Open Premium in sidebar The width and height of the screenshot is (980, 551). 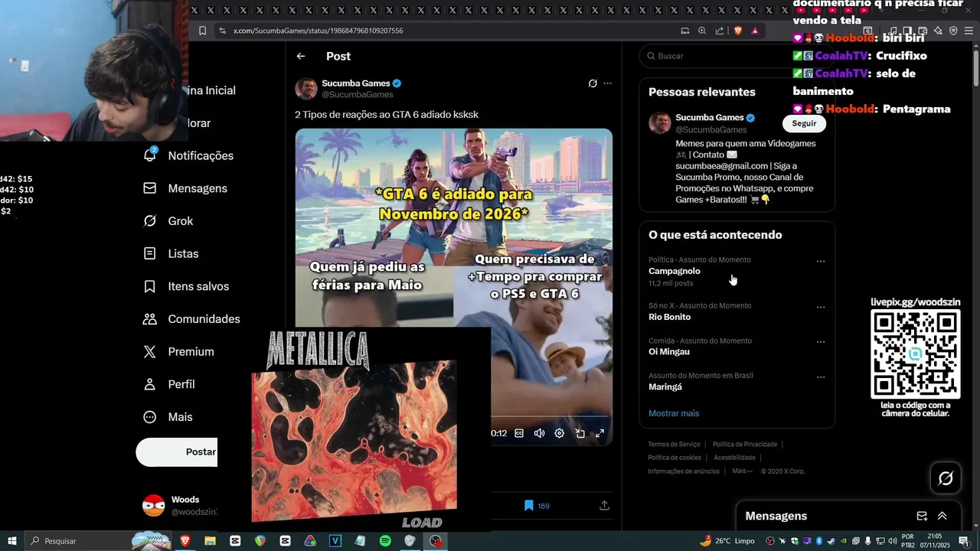pyautogui.click(x=178, y=352)
